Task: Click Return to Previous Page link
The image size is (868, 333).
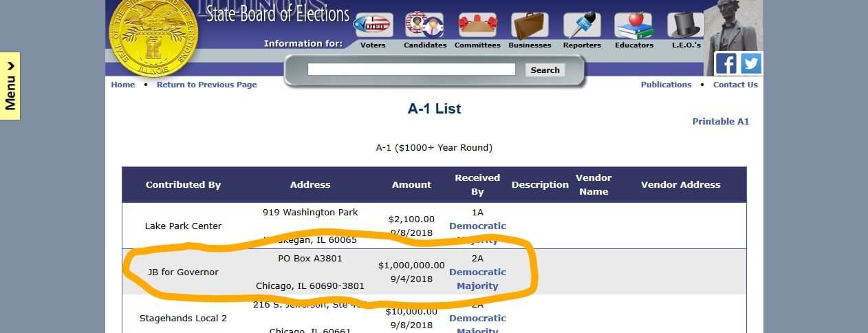Action: 206,85
